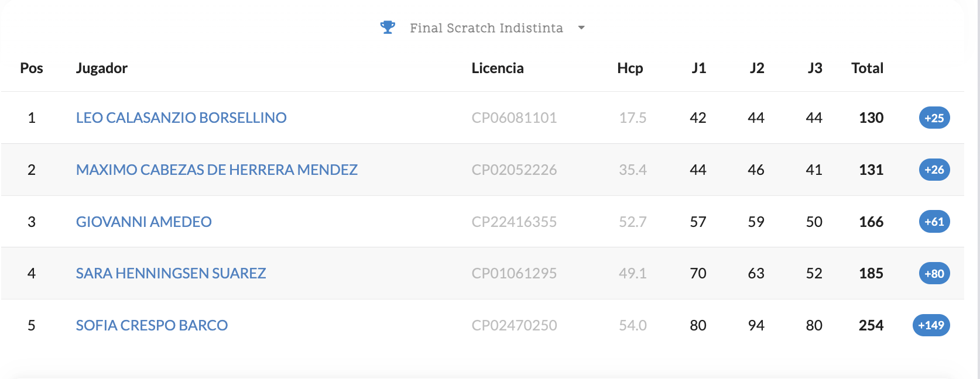View SARA HENNINGSEN SUAREZ profile
Screen dimensions: 980x379
(x=171, y=273)
